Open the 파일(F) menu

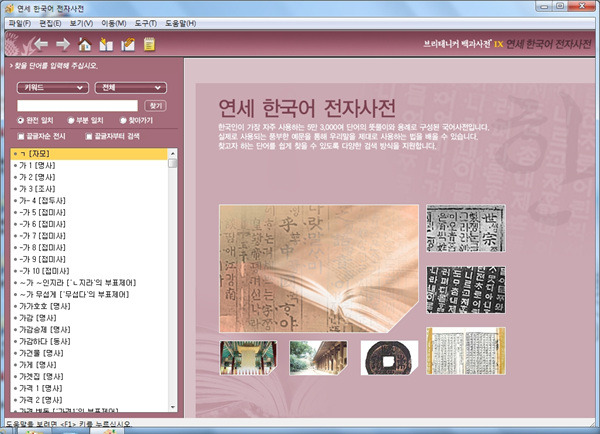pos(20,23)
